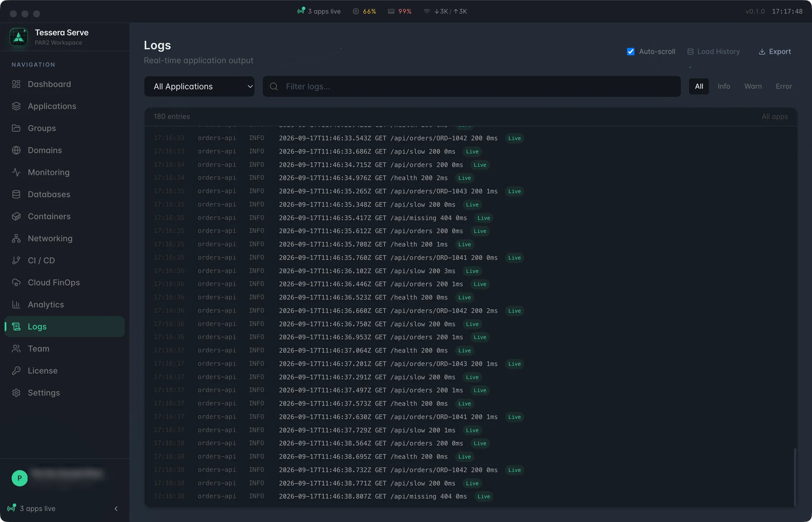Open Dashboard from sidebar icon
Viewport: 812px width, 522px height.
[x=16, y=84]
